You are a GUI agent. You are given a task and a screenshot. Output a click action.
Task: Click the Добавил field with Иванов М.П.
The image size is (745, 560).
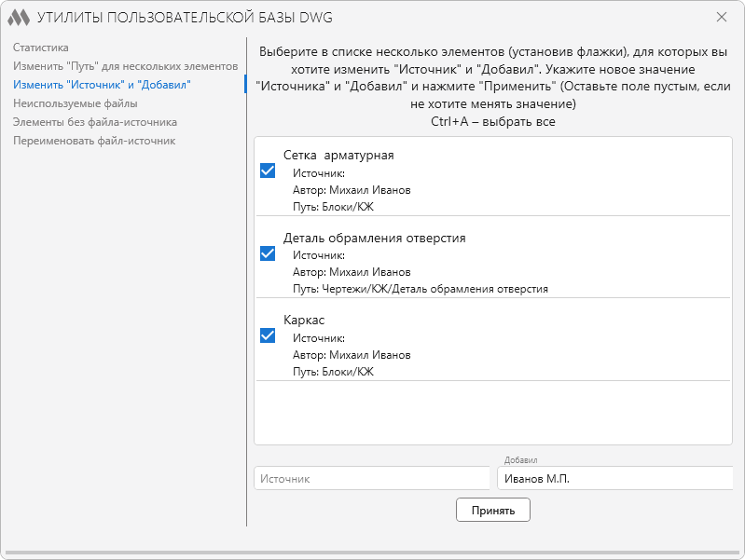[614, 478]
